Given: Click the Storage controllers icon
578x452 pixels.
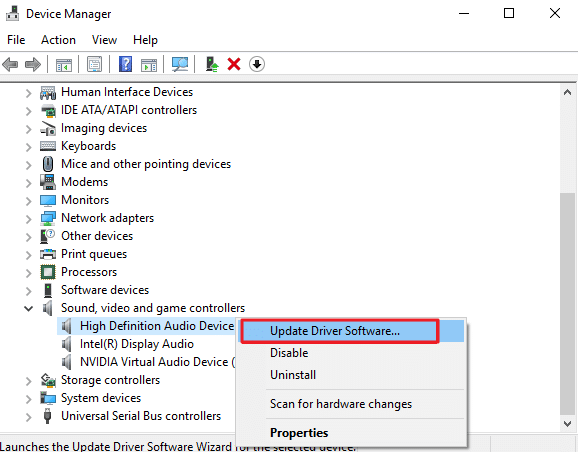Looking at the screenshot, I should point(48,380).
